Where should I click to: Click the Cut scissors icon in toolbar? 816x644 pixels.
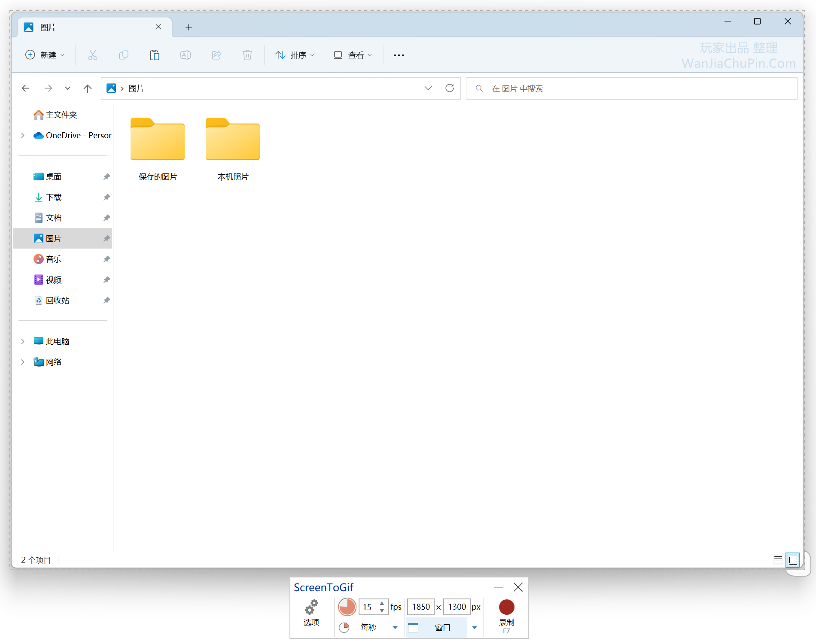(93, 55)
